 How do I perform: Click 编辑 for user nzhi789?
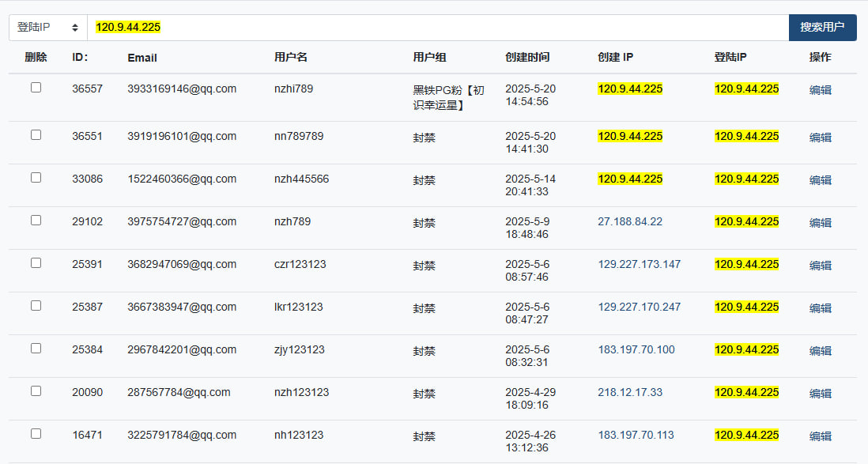click(x=820, y=89)
